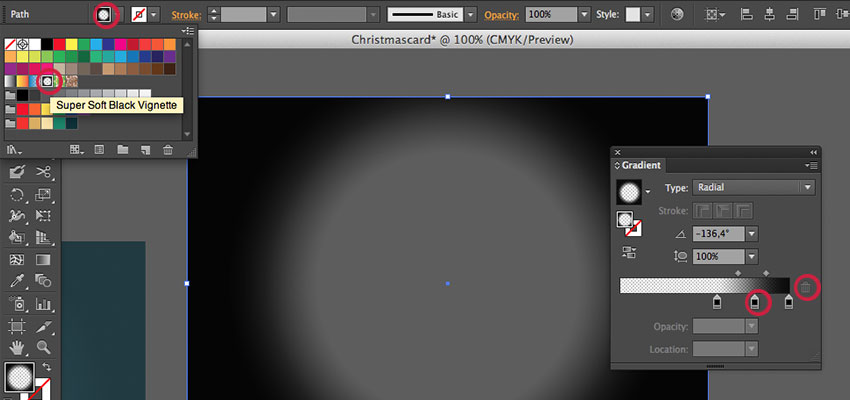Image resolution: width=850 pixels, height=400 pixels.
Task: Swap fill and stroke arrows
Action: (46, 367)
